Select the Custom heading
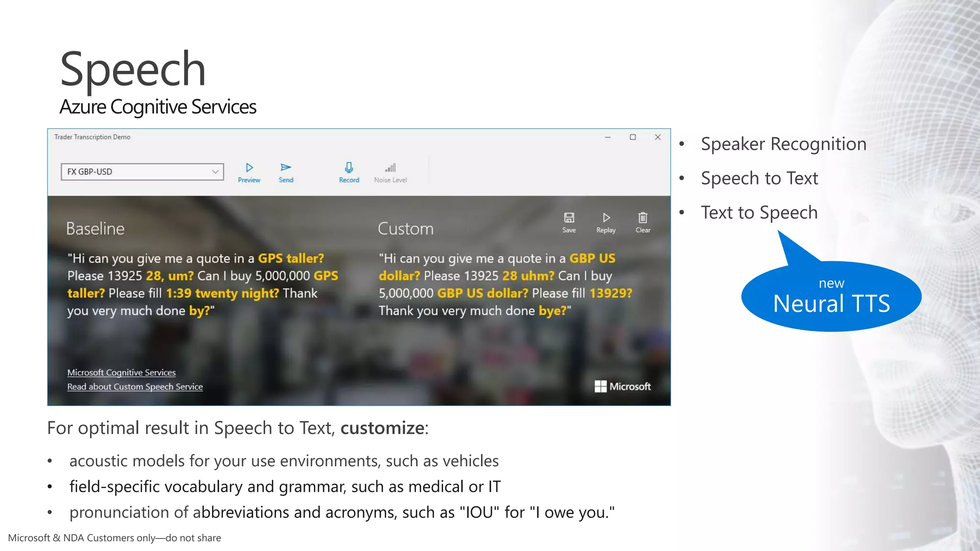The height and width of the screenshot is (551, 980). coord(406,229)
